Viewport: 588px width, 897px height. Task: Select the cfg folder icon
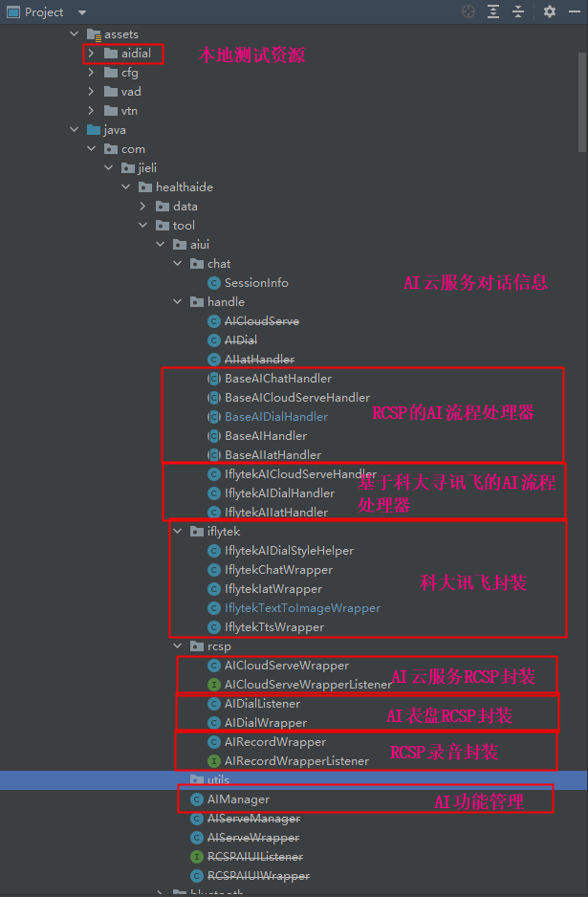point(111,73)
